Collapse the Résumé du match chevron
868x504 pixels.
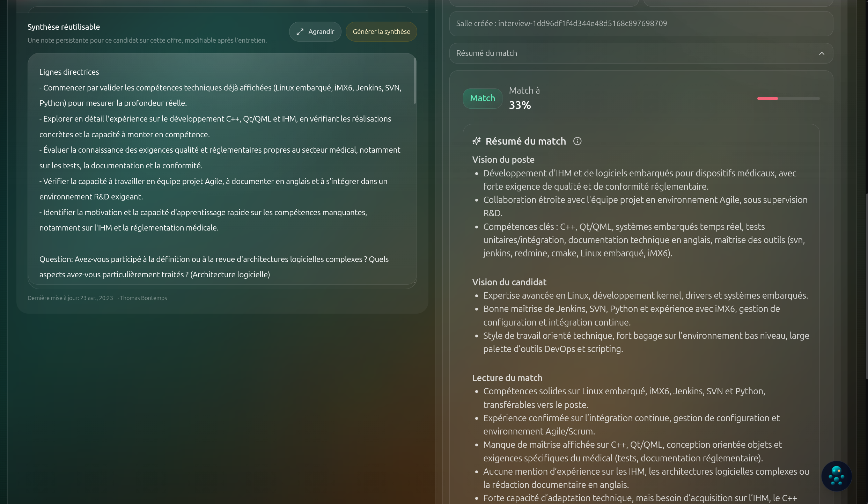point(822,53)
